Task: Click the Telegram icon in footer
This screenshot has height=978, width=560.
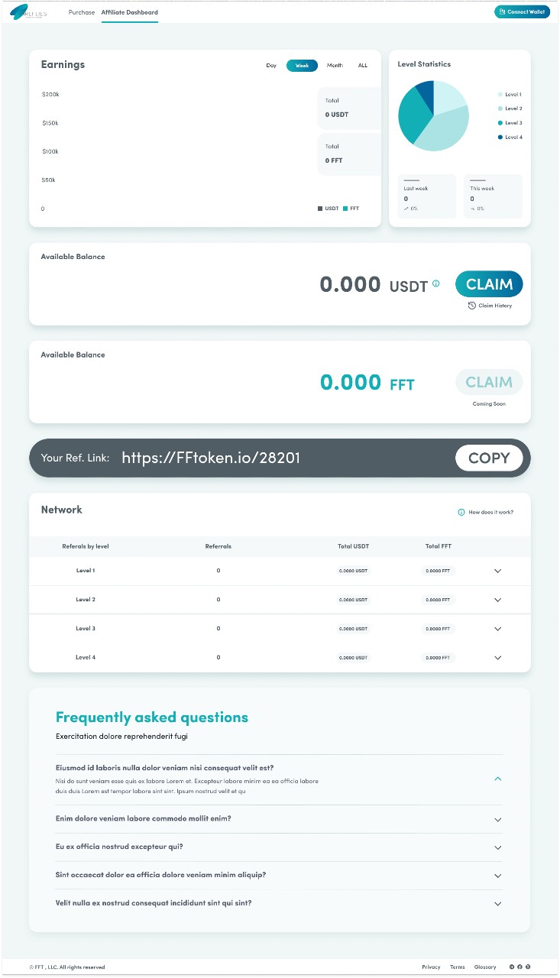Action: pyautogui.click(x=513, y=967)
